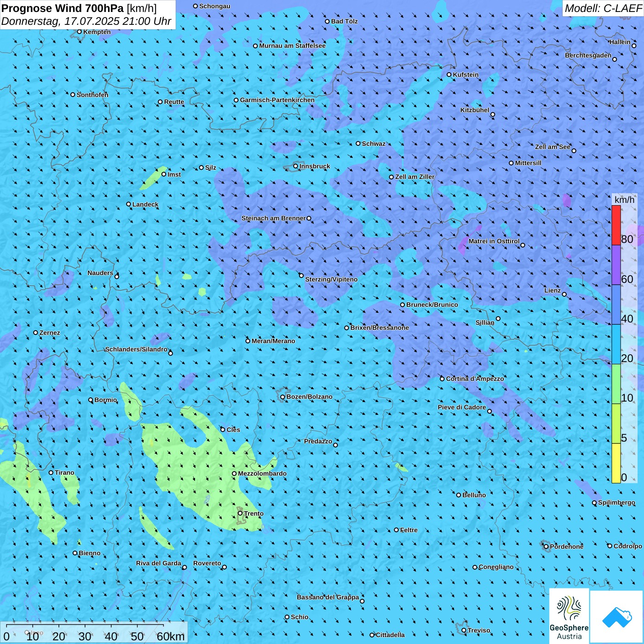This screenshot has height=644, width=644.
Task: Click the Bormio location dot
Action: pyautogui.click(x=91, y=400)
